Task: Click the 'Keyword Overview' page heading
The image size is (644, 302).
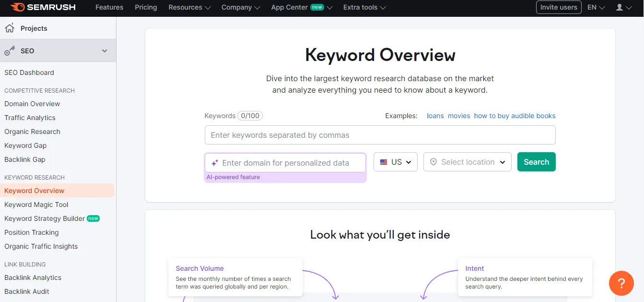Action: pyautogui.click(x=380, y=55)
